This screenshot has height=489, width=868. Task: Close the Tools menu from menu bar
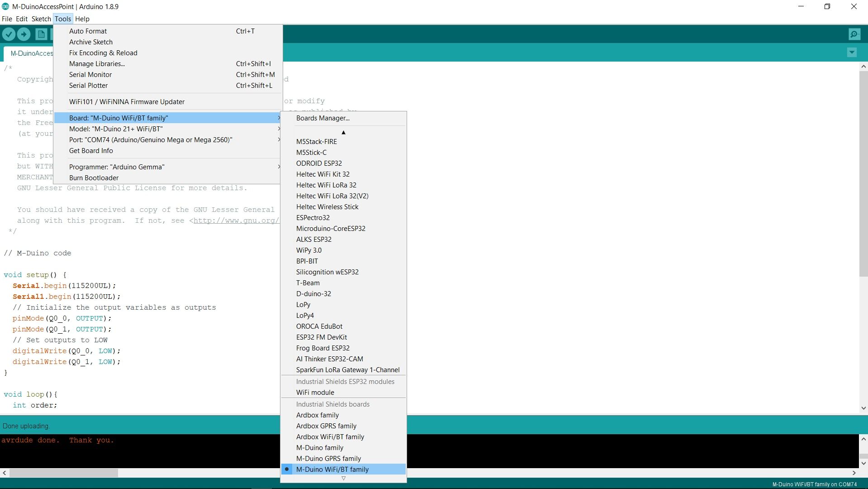click(63, 19)
